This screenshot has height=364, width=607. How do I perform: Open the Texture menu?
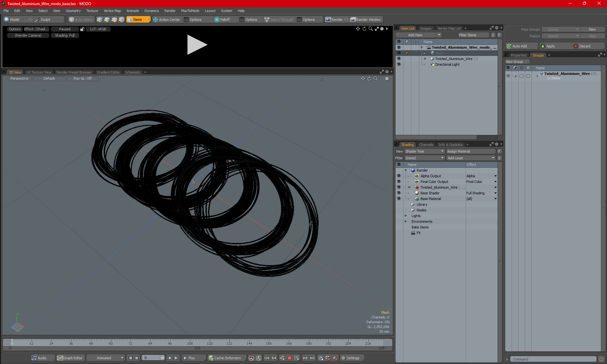pos(92,11)
